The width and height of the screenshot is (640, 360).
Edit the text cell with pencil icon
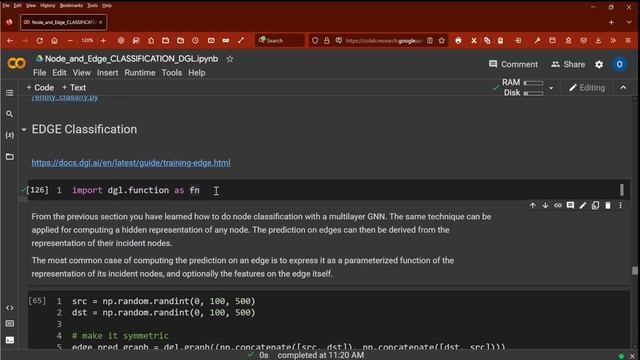(583, 205)
